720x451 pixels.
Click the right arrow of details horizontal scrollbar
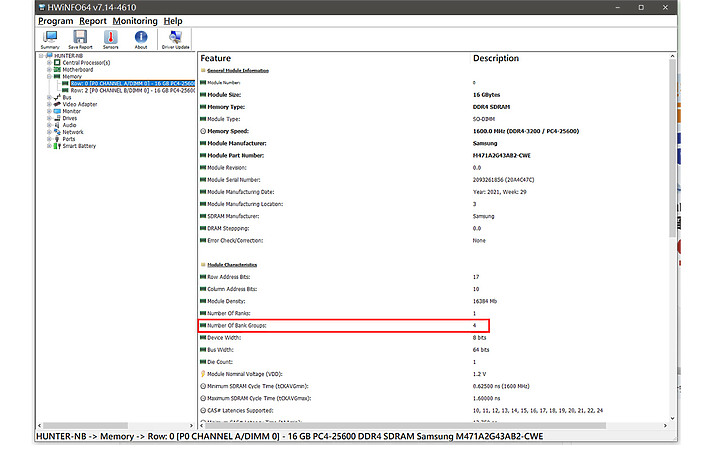coord(665,426)
